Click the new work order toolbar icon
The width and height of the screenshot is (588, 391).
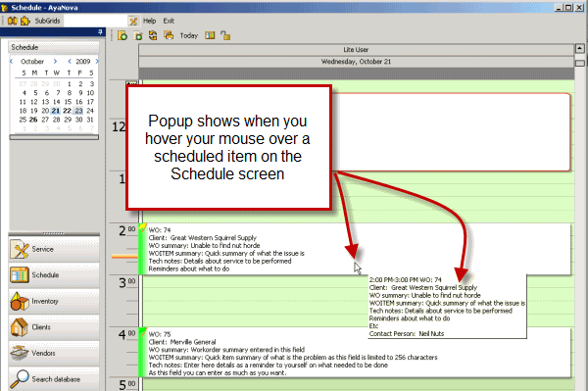[122, 35]
